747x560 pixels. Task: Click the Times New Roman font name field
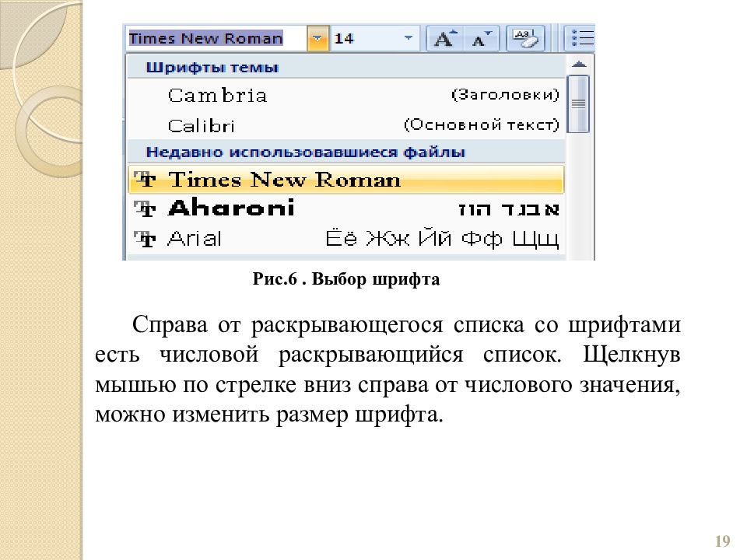217,38
